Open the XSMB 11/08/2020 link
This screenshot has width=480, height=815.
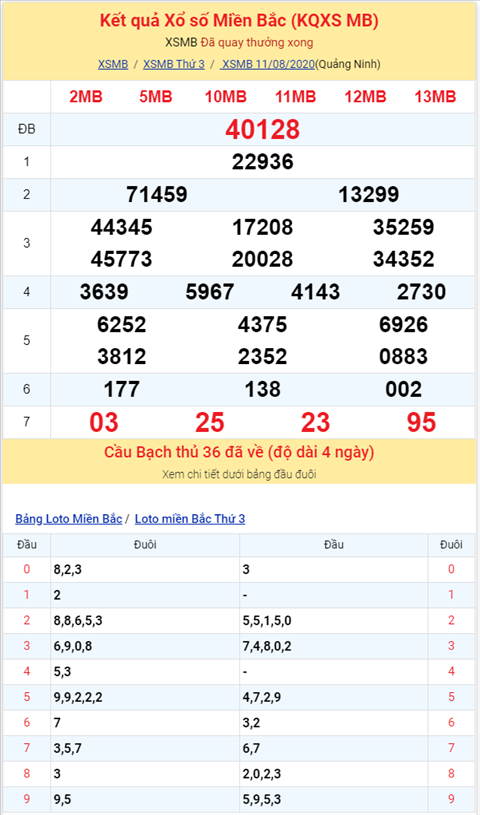coord(267,64)
